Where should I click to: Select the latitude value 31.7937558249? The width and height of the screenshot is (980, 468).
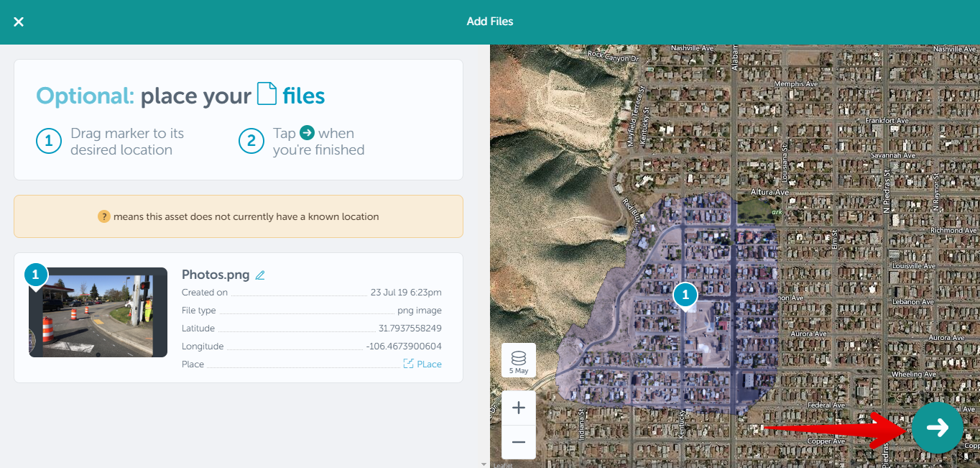click(x=410, y=329)
